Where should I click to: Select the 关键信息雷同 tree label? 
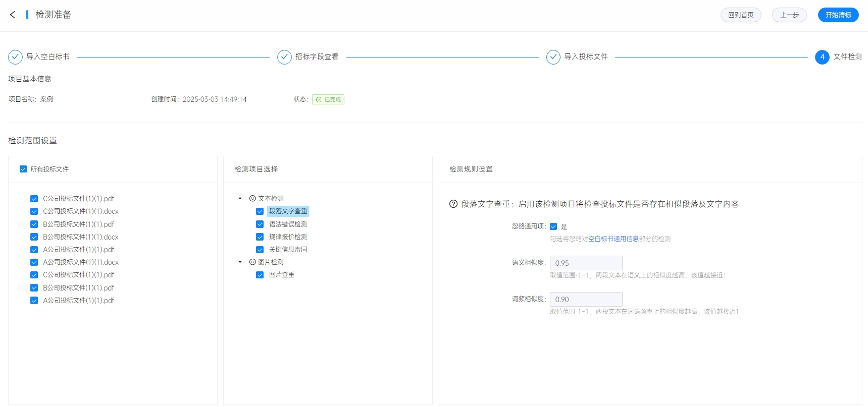tap(288, 250)
